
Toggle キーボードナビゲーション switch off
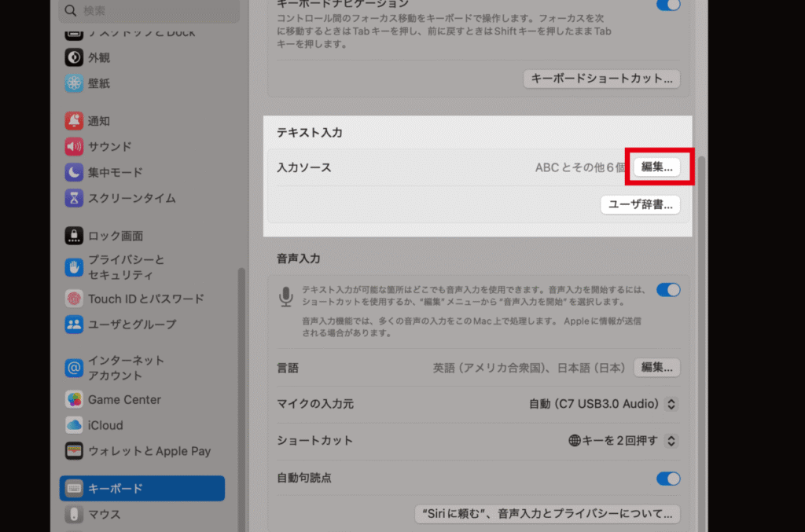coord(667,6)
